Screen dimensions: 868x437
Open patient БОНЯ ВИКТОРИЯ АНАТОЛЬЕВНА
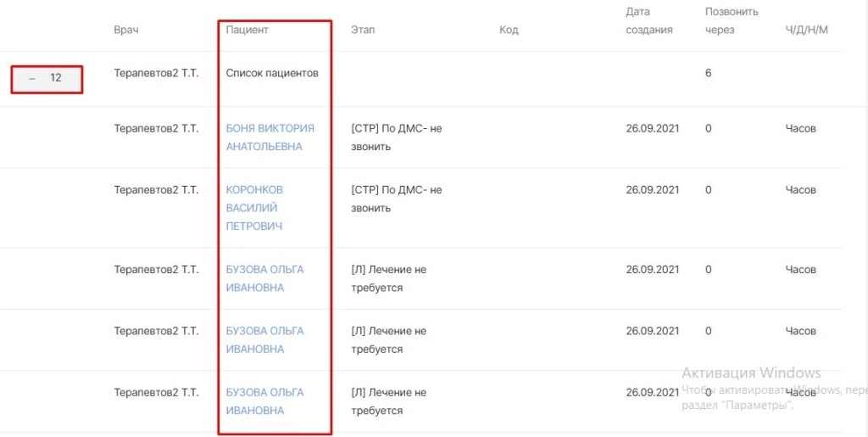(270, 137)
